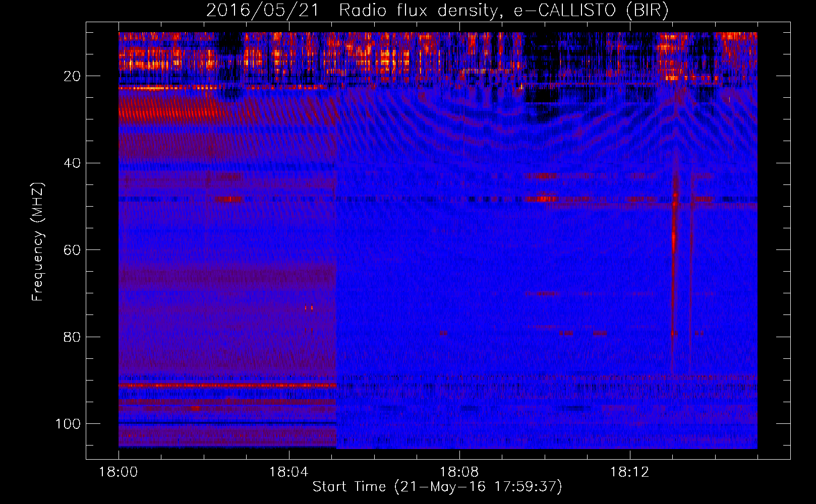Click the '18:08' time axis label
Image resolution: width=816 pixels, height=504 pixels.
coord(459,472)
